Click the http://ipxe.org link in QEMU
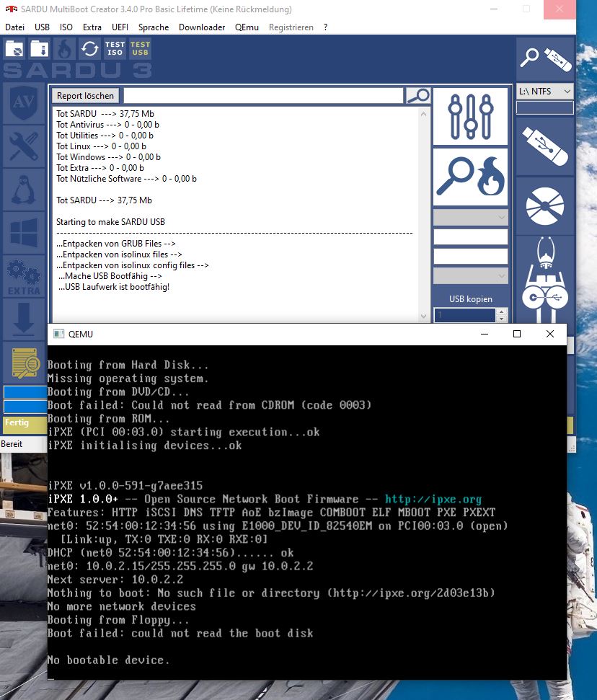Image resolution: width=597 pixels, height=700 pixels. pyautogui.click(x=433, y=499)
